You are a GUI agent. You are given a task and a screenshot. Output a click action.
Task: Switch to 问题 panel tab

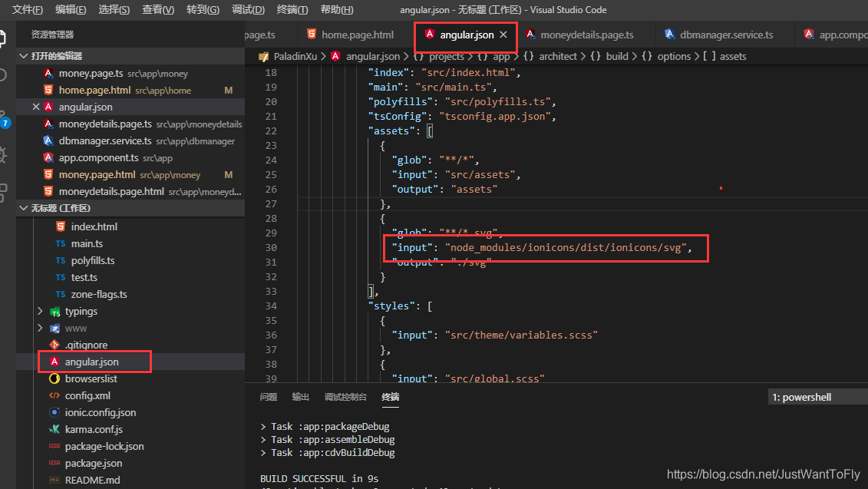(x=269, y=397)
